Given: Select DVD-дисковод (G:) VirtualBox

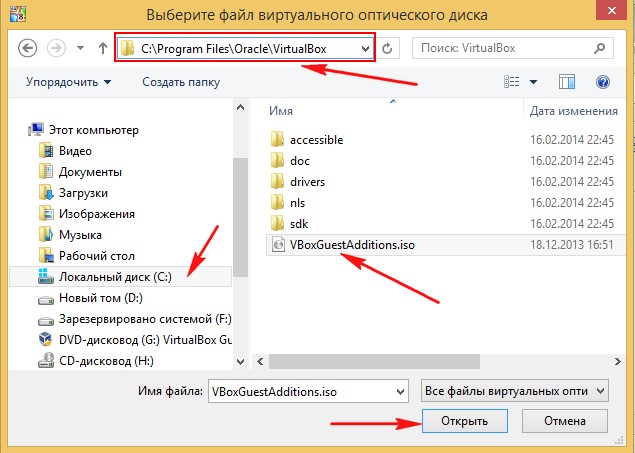Looking at the screenshot, I should 135,340.
